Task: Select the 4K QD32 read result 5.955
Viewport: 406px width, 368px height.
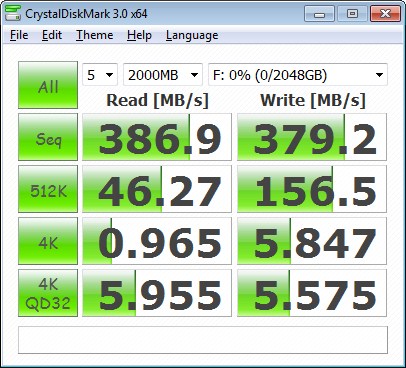Action: [x=157, y=293]
